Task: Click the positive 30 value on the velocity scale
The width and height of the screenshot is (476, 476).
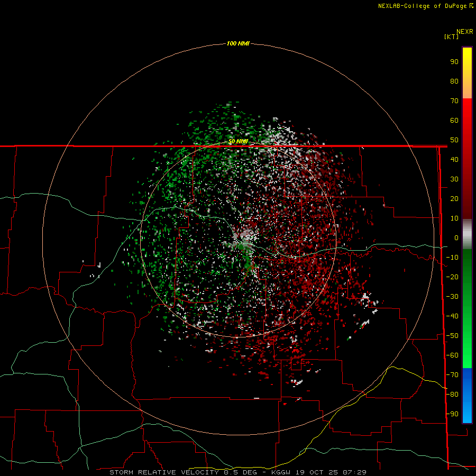Action: (x=454, y=179)
